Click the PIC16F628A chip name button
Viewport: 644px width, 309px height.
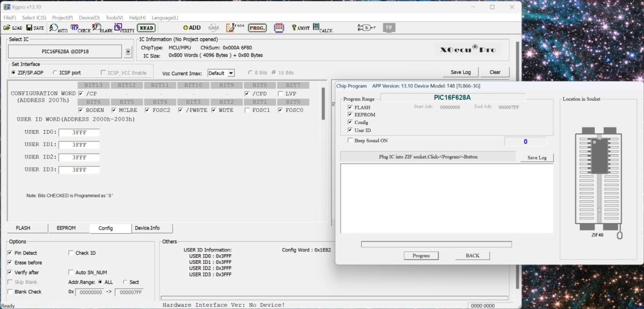[x=66, y=52]
